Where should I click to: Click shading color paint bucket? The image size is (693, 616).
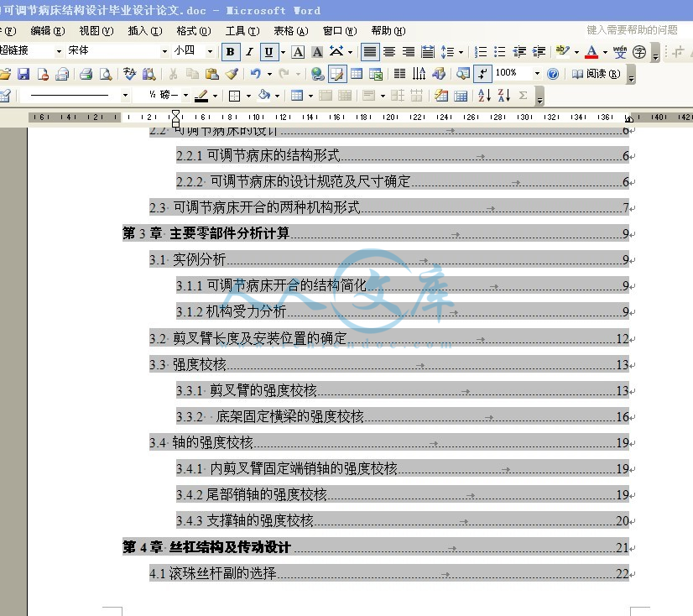(263, 96)
